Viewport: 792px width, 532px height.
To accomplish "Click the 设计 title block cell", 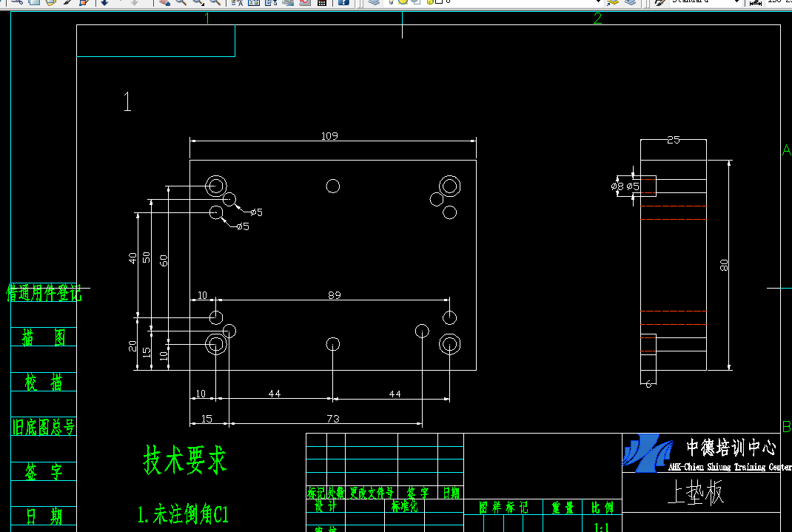I will [326, 506].
